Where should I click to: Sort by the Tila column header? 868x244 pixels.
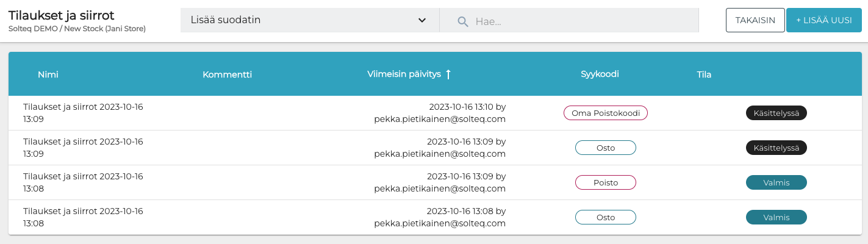point(704,74)
